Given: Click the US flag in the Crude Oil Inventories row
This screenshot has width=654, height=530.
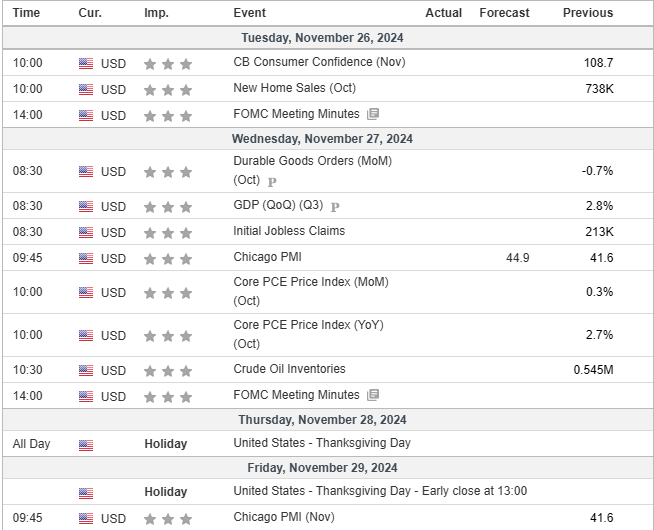Looking at the screenshot, I should 86,370.
